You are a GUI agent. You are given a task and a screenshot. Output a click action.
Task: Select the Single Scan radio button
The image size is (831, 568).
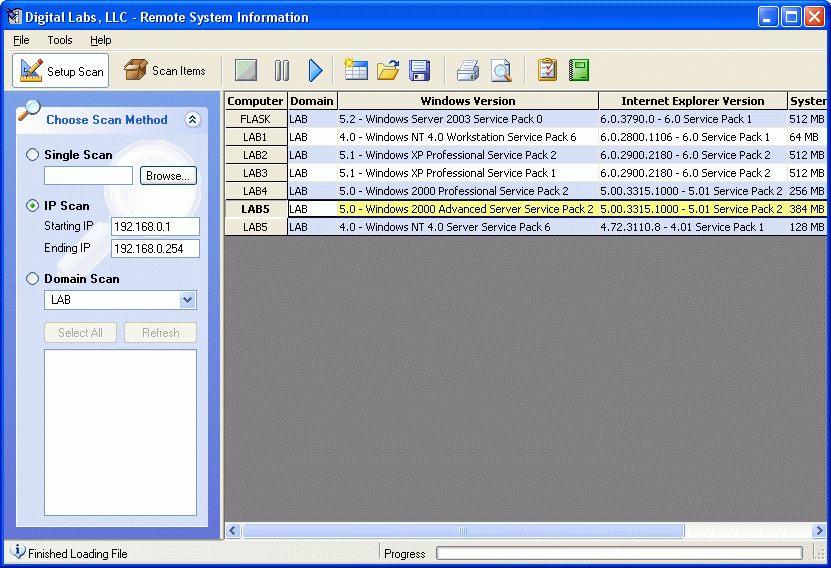tap(33, 155)
